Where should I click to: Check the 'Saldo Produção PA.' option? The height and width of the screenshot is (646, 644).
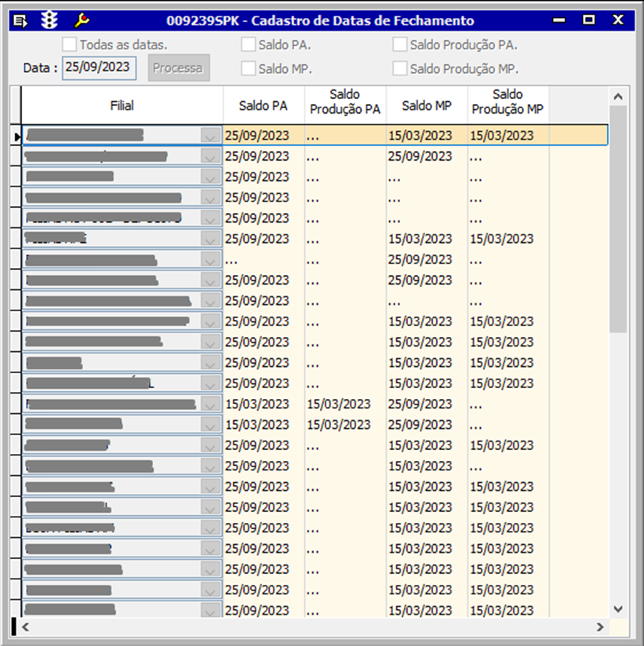pyautogui.click(x=400, y=45)
